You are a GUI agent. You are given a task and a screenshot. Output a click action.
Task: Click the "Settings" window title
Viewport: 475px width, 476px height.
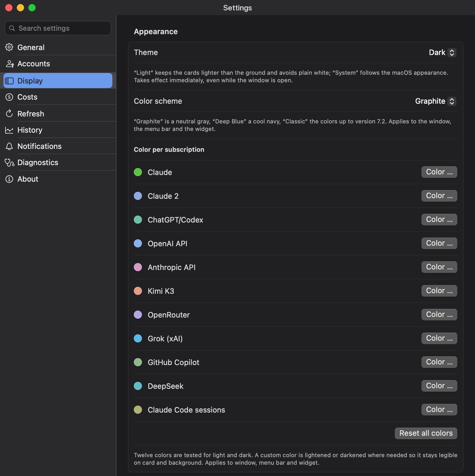coord(237,8)
